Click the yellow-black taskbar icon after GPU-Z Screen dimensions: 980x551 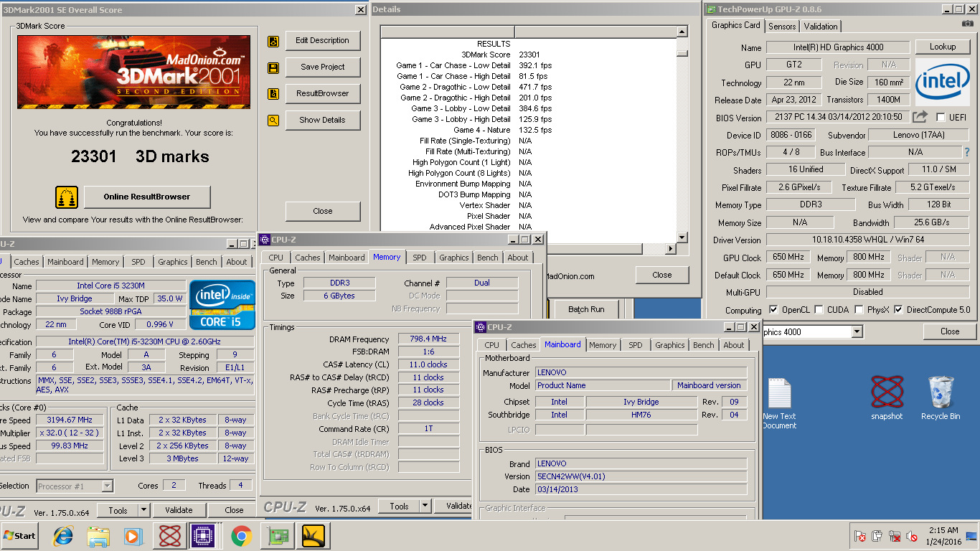[x=313, y=536]
